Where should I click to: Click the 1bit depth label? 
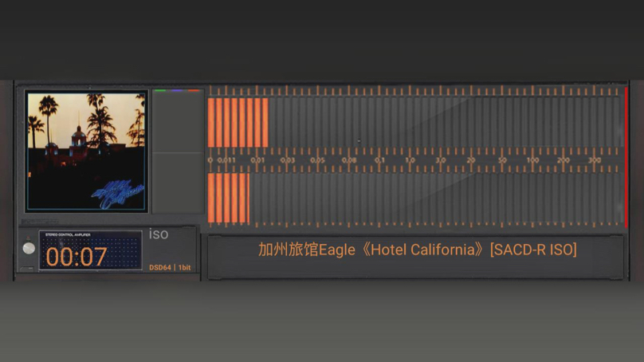[x=184, y=268]
